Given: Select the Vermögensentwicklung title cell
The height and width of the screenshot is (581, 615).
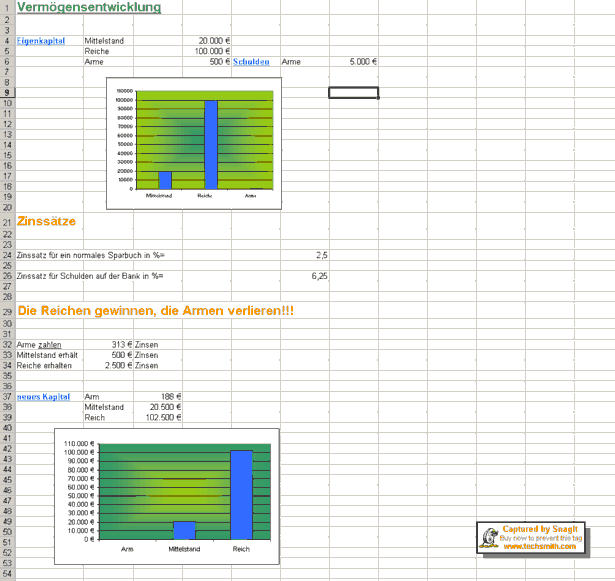Looking at the screenshot, I should tap(88, 8).
